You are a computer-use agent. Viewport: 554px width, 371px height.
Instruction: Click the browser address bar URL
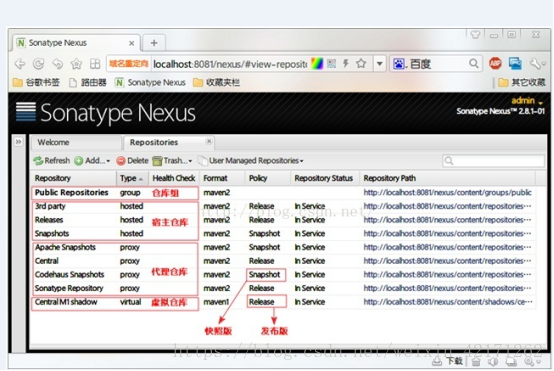(x=230, y=64)
